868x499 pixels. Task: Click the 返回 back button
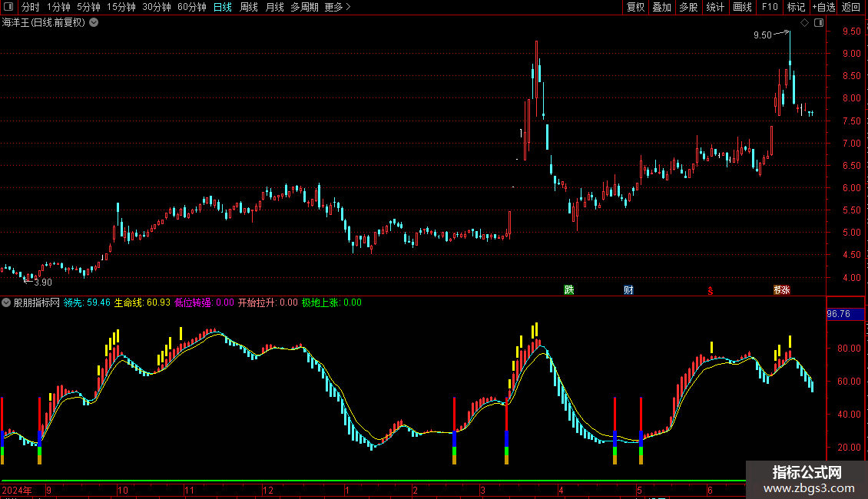pos(851,7)
